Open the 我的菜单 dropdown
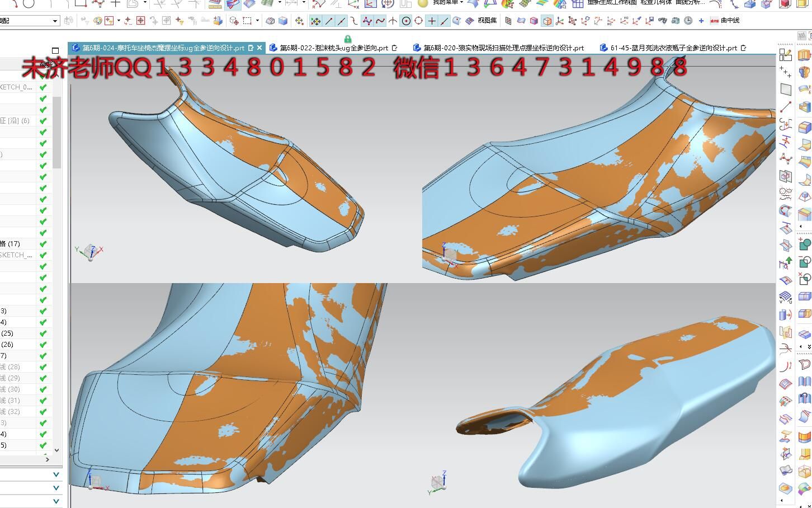This screenshot has width=812, height=508. click(448, 3)
